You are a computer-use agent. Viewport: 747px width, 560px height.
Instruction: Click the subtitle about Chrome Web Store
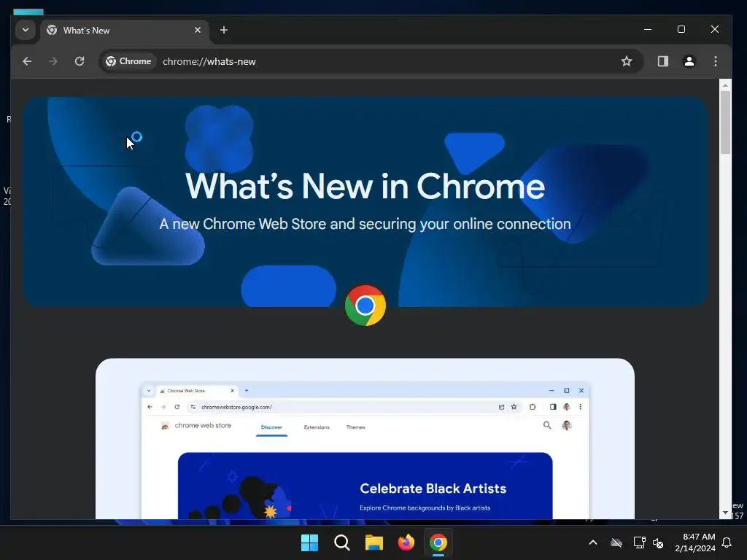(x=365, y=224)
